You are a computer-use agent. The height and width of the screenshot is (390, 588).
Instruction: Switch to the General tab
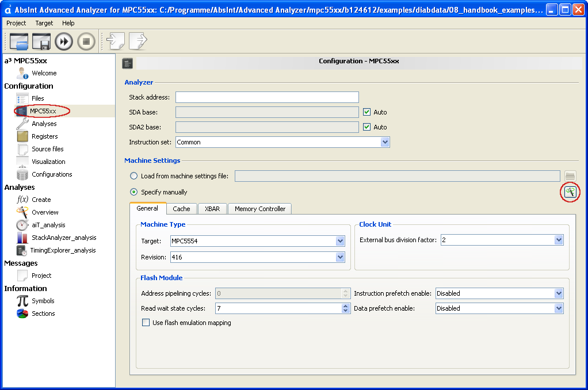pos(147,208)
